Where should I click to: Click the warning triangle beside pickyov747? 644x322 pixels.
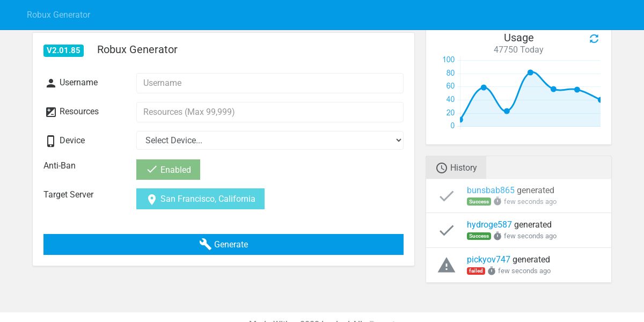(447, 265)
